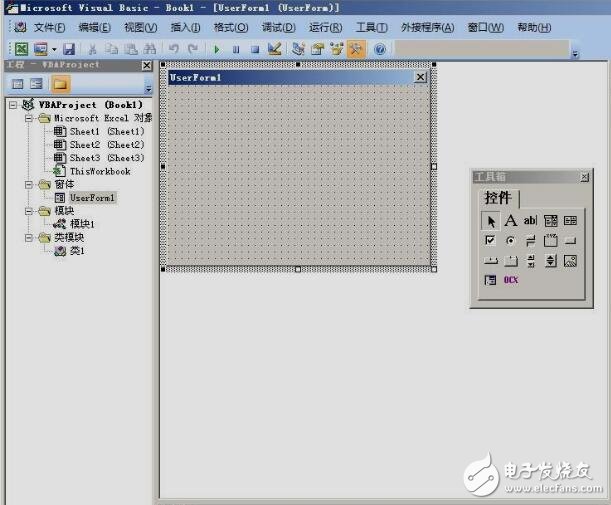Open the Project Explorer toolbar icon
The image size is (611, 505).
tap(298, 49)
